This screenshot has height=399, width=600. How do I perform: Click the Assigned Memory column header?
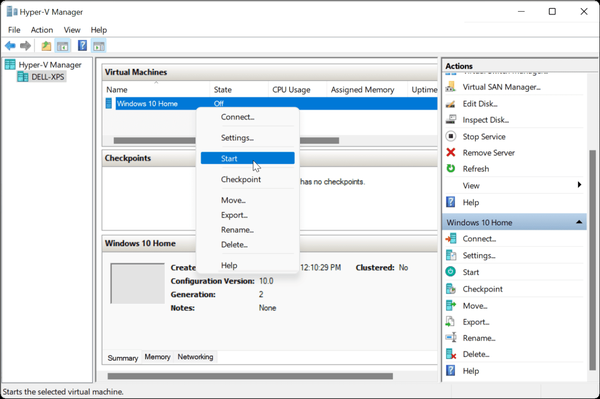coord(367,90)
